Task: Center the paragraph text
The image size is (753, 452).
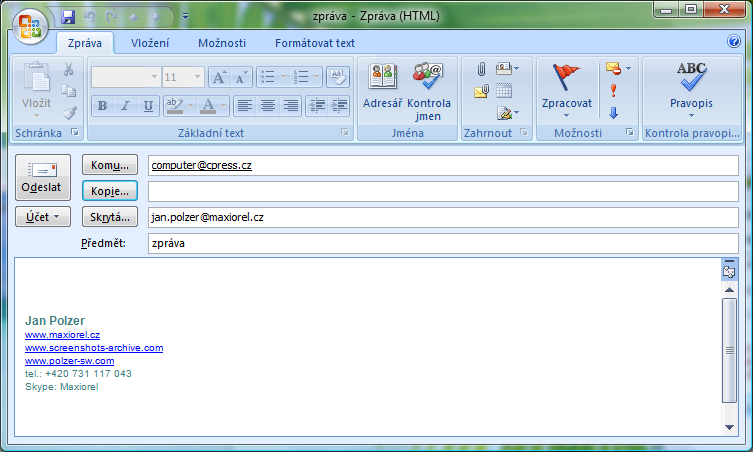Action: 267,106
